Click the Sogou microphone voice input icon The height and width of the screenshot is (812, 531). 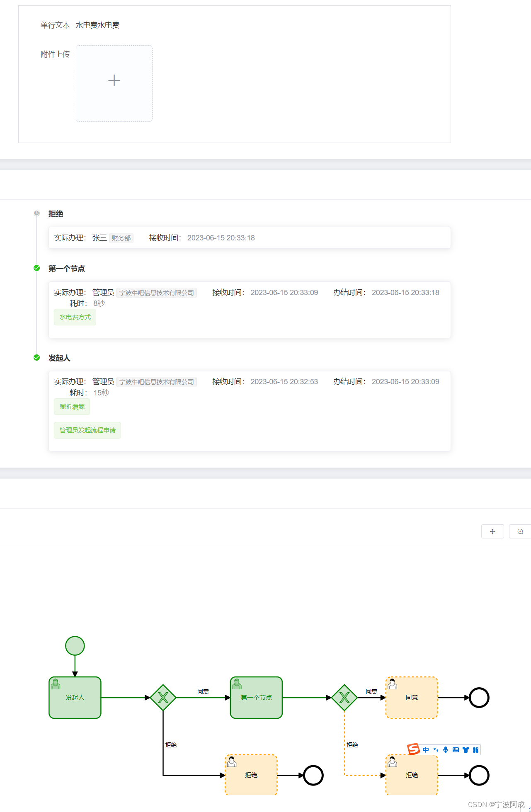(x=446, y=750)
